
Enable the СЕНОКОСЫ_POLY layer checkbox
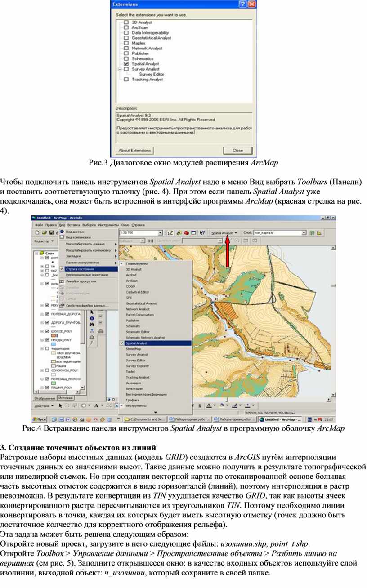point(47,370)
